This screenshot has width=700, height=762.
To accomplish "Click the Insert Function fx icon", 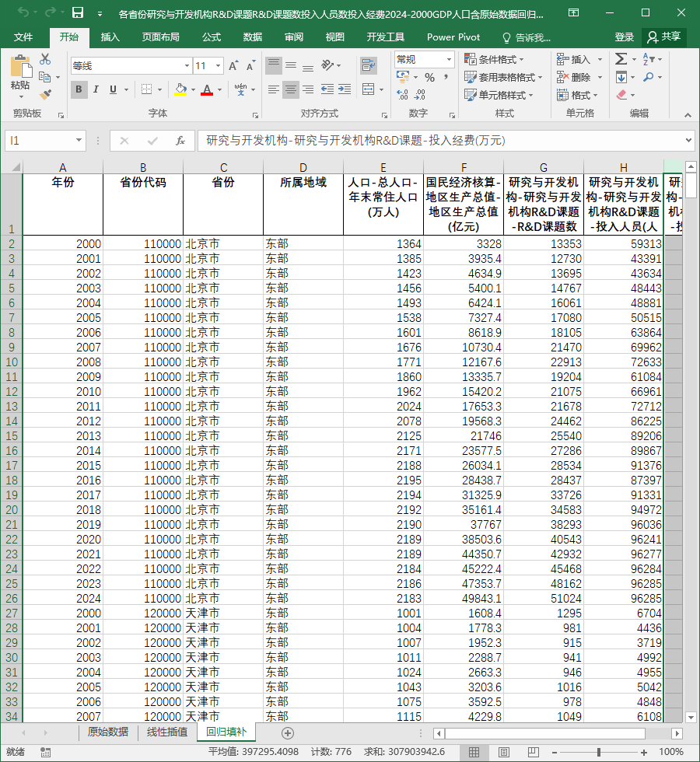I will 180,141.
